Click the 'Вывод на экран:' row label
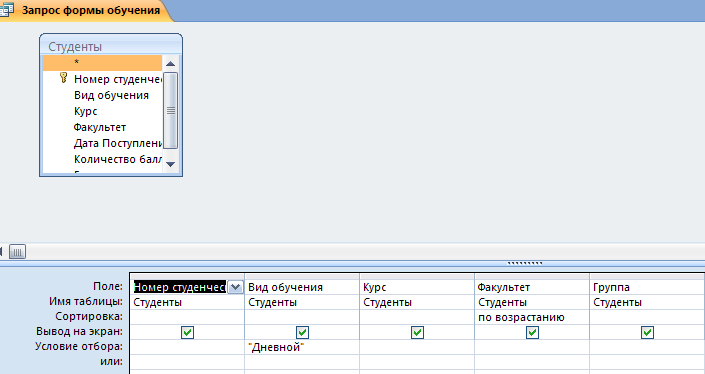Screen dimensions: 705x374 click(79, 331)
